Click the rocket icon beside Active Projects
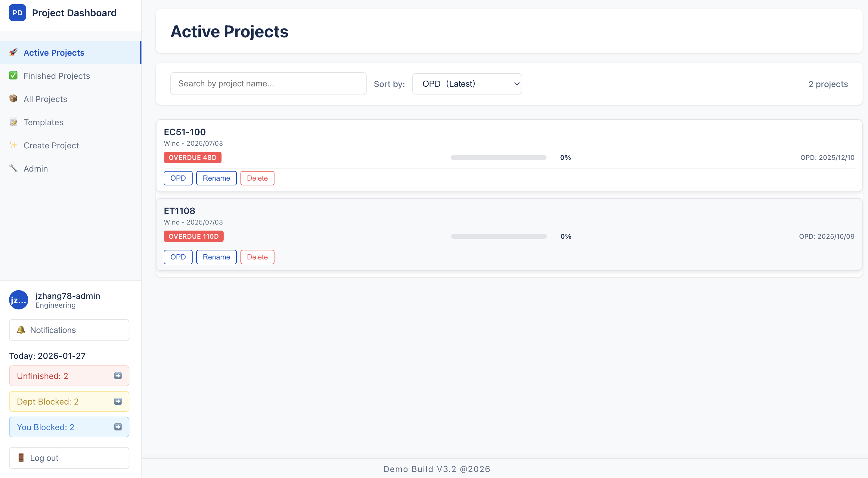868x478 pixels. [x=13, y=52]
